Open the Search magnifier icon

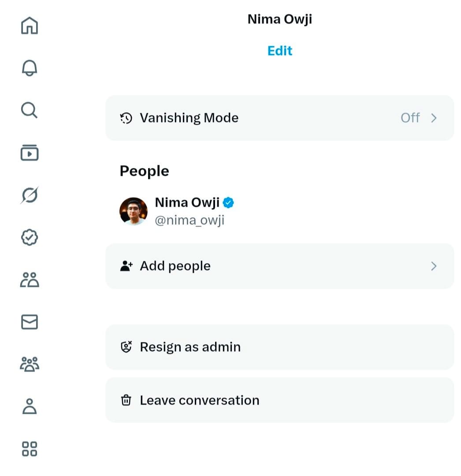pyautogui.click(x=30, y=110)
